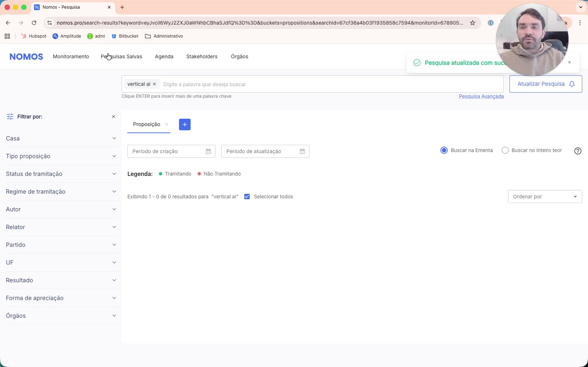Viewport: 588px width, 367px height.
Task: Open site information icon in address bar
Action: coord(50,23)
